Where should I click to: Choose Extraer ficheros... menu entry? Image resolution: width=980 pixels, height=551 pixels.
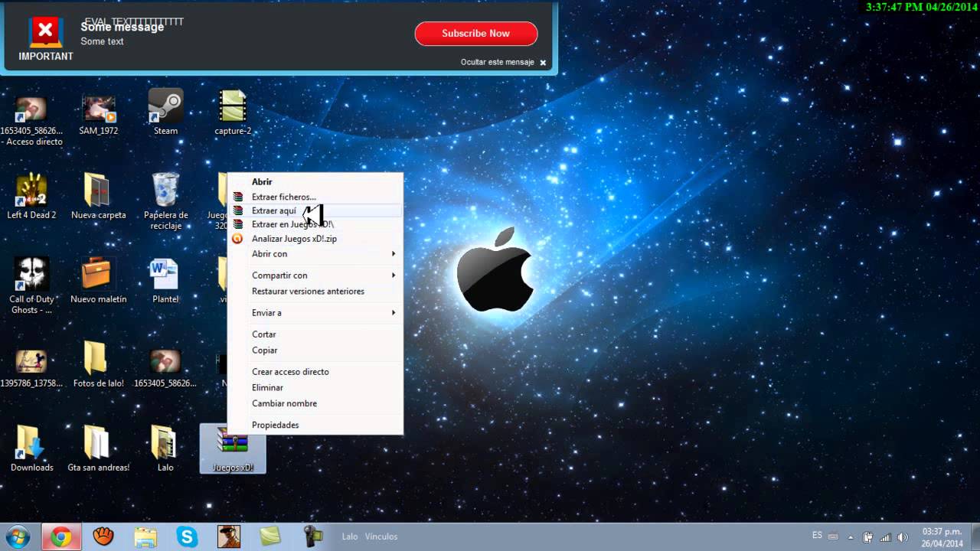coord(315,197)
